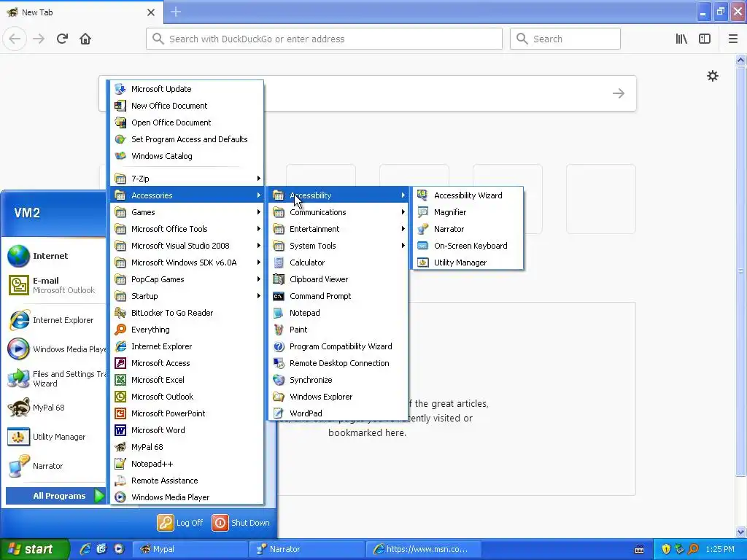Expand the System Tools submenu

point(338,246)
